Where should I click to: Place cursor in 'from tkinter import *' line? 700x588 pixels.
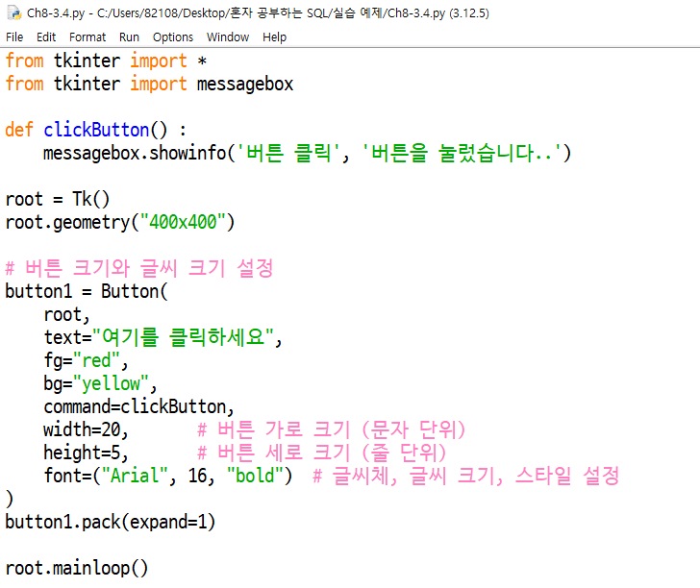click(106, 61)
